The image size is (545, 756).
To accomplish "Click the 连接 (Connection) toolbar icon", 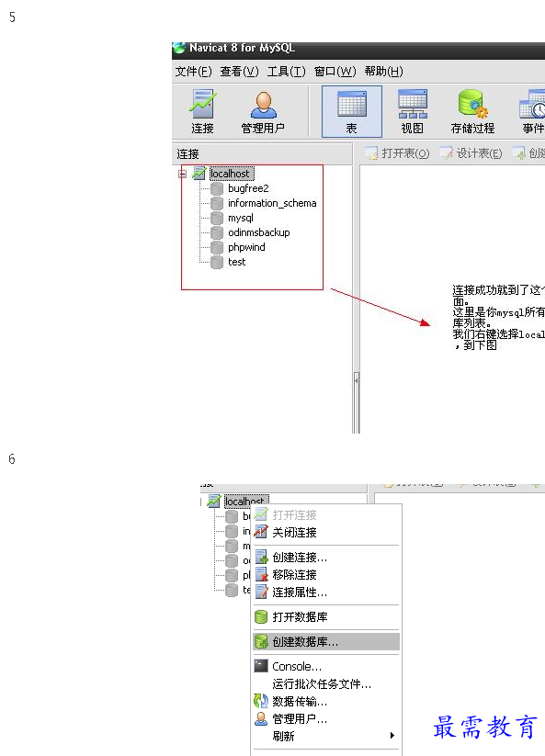I will click(x=202, y=112).
